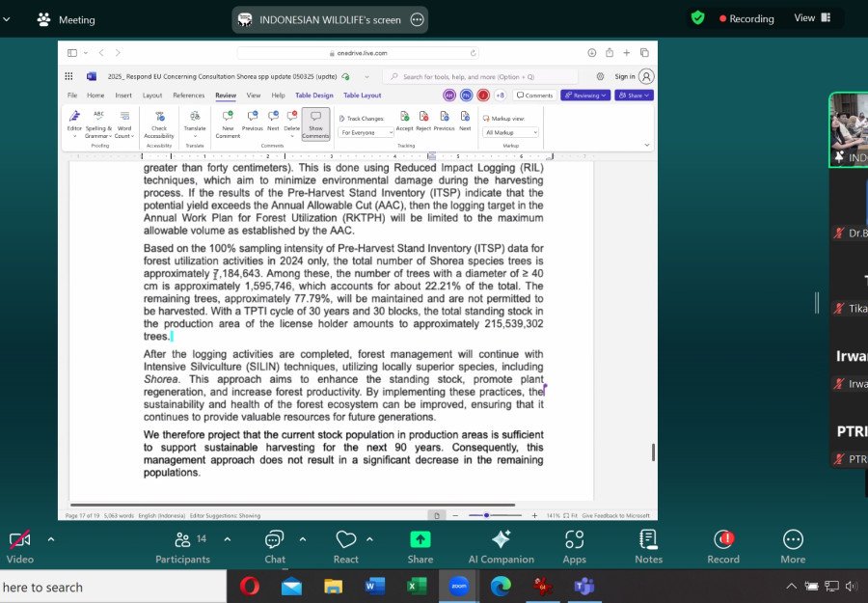Open the Reviewing mode dropdown
This screenshot has width=868, height=603.
pyautogui.click(x=584, y=96)
